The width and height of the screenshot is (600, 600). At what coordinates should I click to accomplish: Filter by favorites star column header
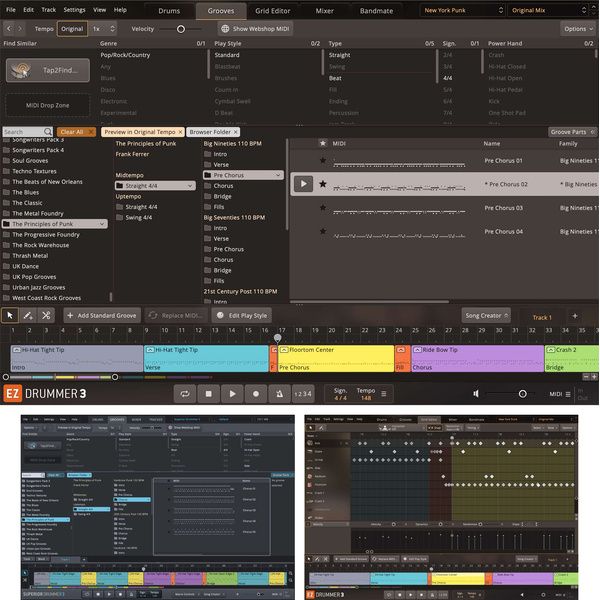[x=323, y=143]
